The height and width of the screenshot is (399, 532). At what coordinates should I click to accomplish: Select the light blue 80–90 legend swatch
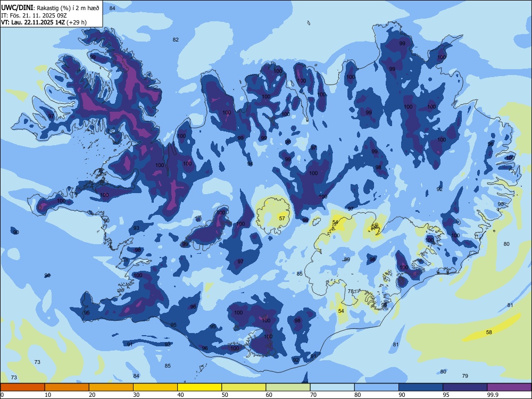(x=377, y=387)
